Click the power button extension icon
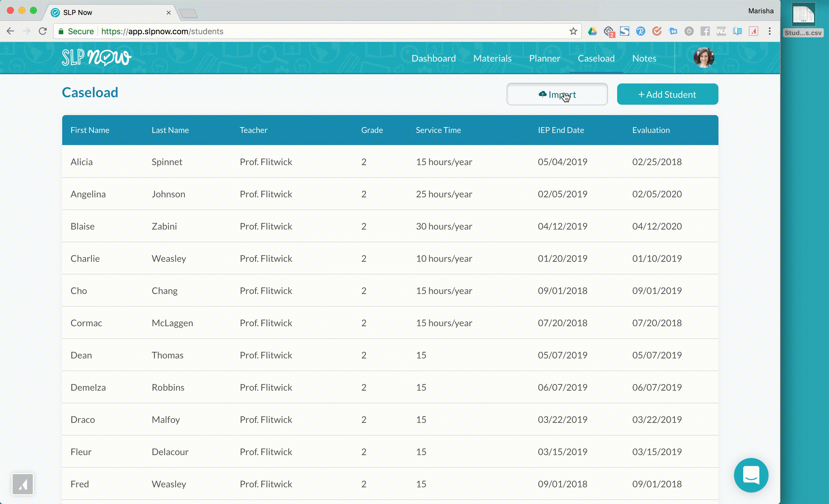The image size is (829, 504). coord(689,31)
